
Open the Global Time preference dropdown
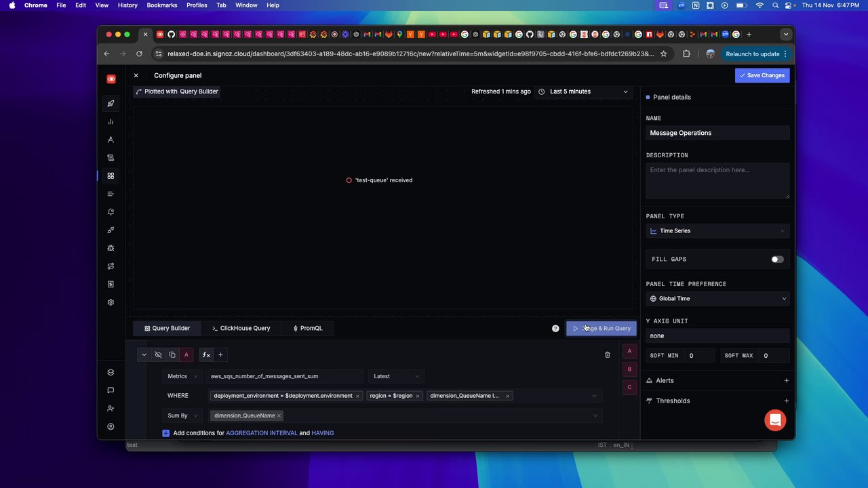(x=717, y=298)
